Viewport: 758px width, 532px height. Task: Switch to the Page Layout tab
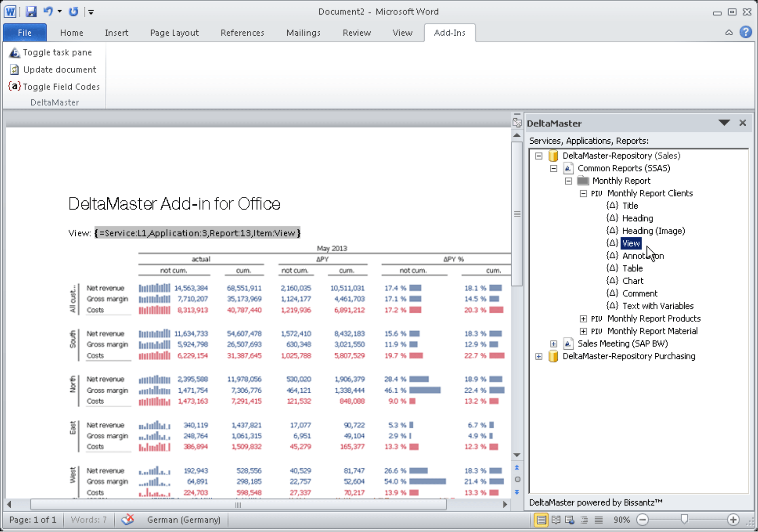[x=174, y=33]
